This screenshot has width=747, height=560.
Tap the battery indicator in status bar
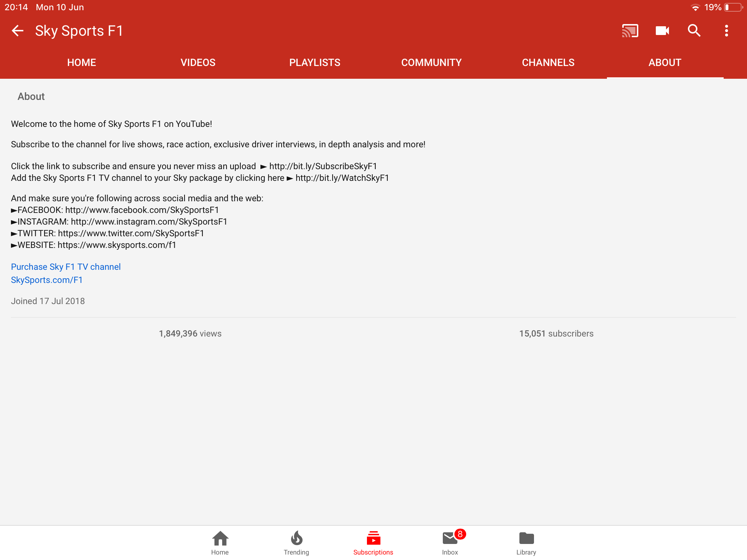click(x=734, y=7)
